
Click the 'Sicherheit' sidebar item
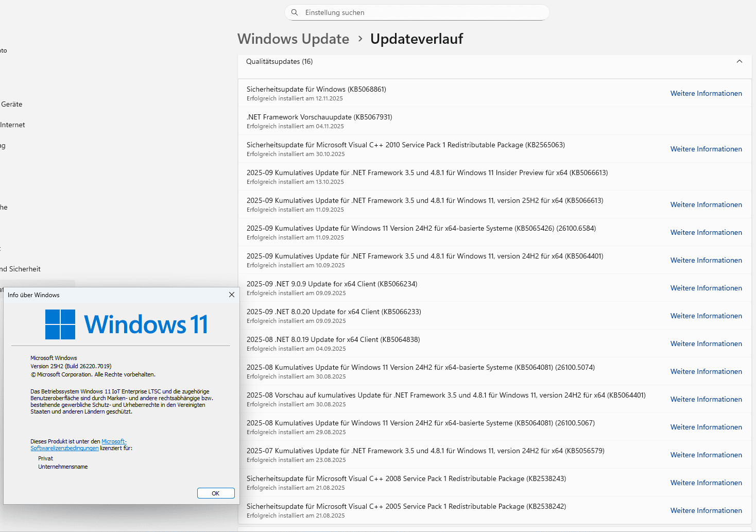[21, 269]
